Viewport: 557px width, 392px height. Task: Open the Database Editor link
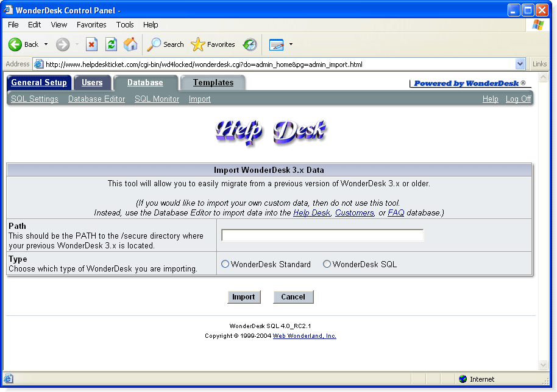97,99
